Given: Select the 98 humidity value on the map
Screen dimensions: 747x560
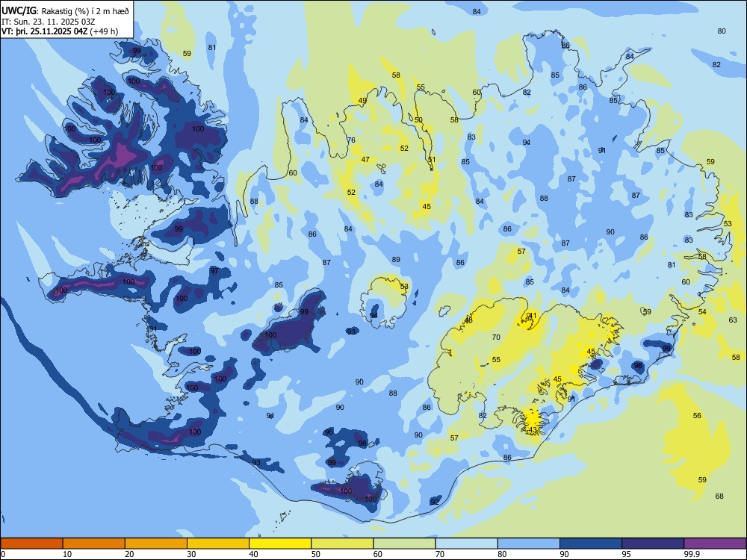Looking at the screenshot, I should 362,444.
